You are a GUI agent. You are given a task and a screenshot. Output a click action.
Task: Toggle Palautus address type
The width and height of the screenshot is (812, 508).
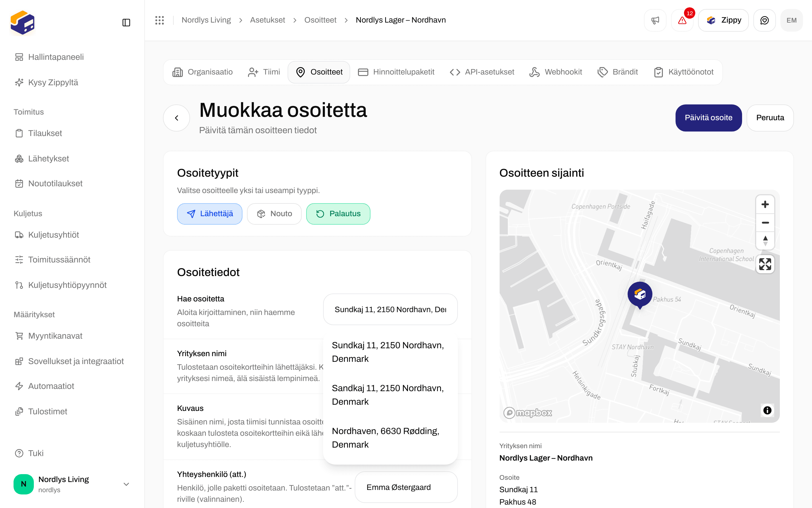(338, 214)
